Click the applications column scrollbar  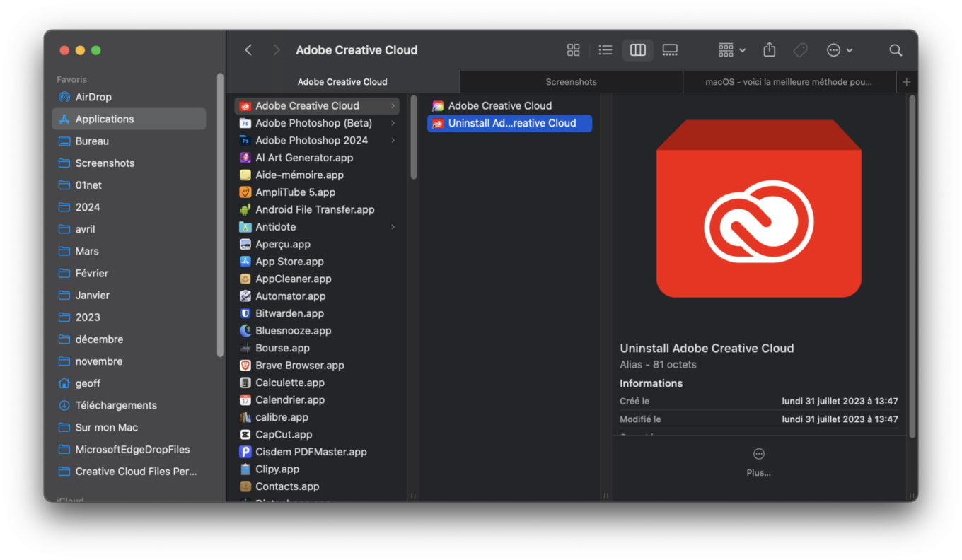[413, 137]
